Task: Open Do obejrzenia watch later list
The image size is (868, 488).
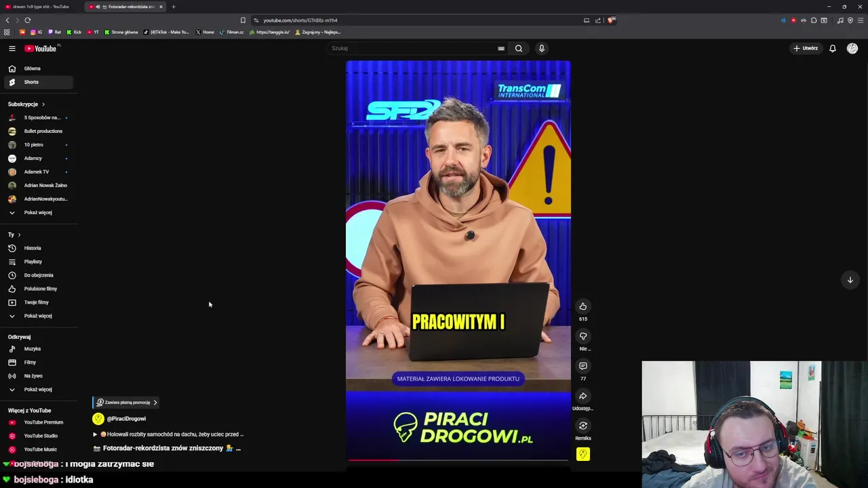Action: coord(39,275)
